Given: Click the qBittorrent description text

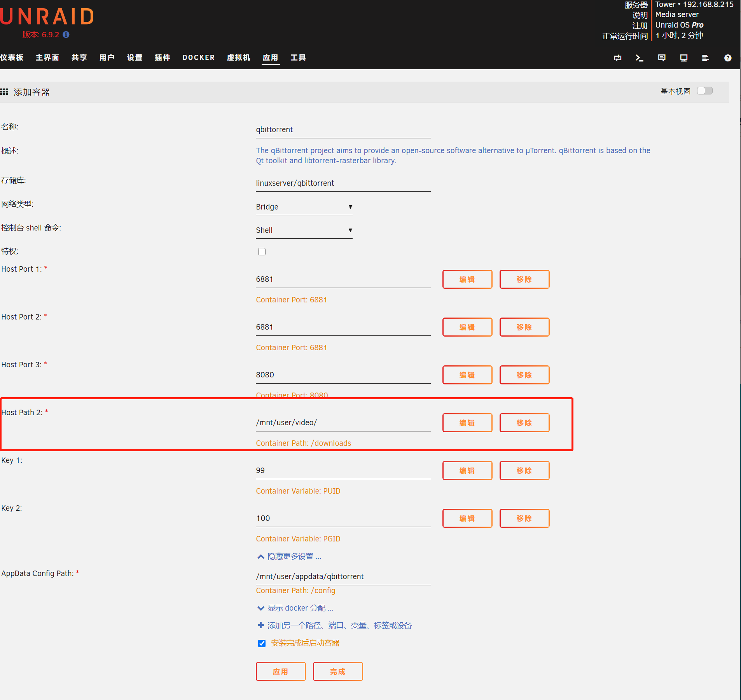Looking at the screenshot, I should [453, 155].
